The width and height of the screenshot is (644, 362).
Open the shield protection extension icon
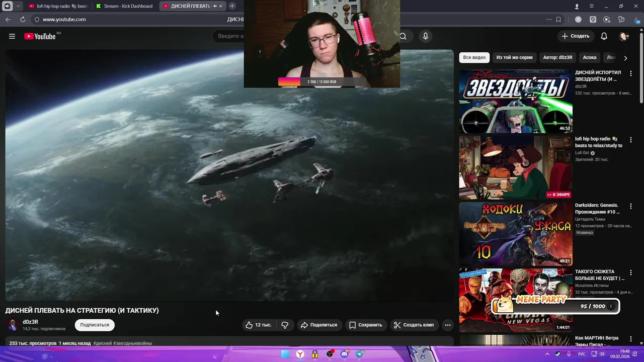click(x=593, y=20)
